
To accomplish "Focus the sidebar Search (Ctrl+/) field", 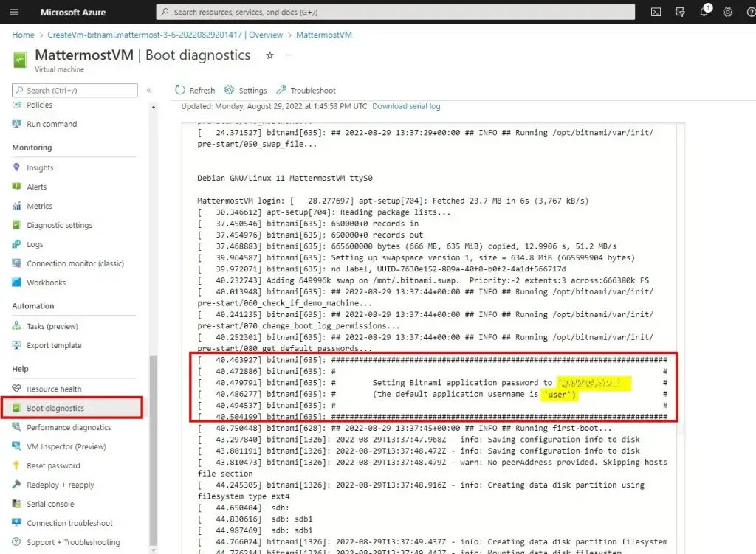I will click(x=75, y=90).
